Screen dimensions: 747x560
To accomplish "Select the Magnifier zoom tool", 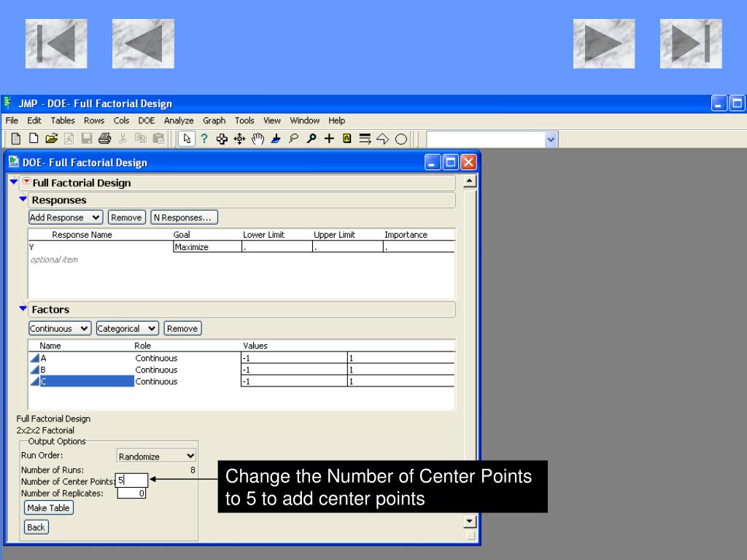I will 311,139.
